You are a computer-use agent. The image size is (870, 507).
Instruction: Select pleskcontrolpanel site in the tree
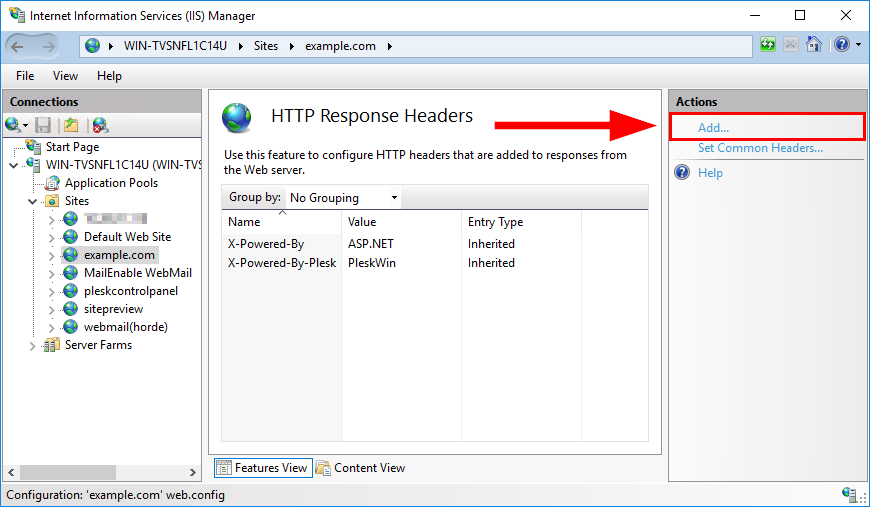130,291
